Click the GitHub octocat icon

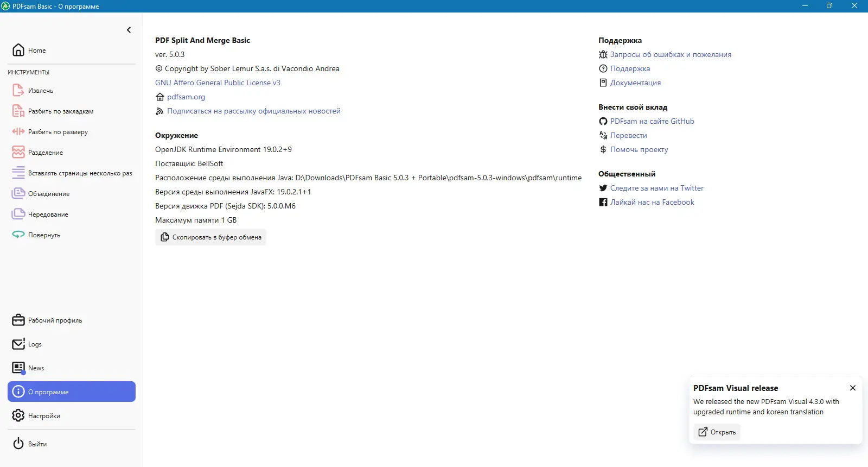(603, 121)
